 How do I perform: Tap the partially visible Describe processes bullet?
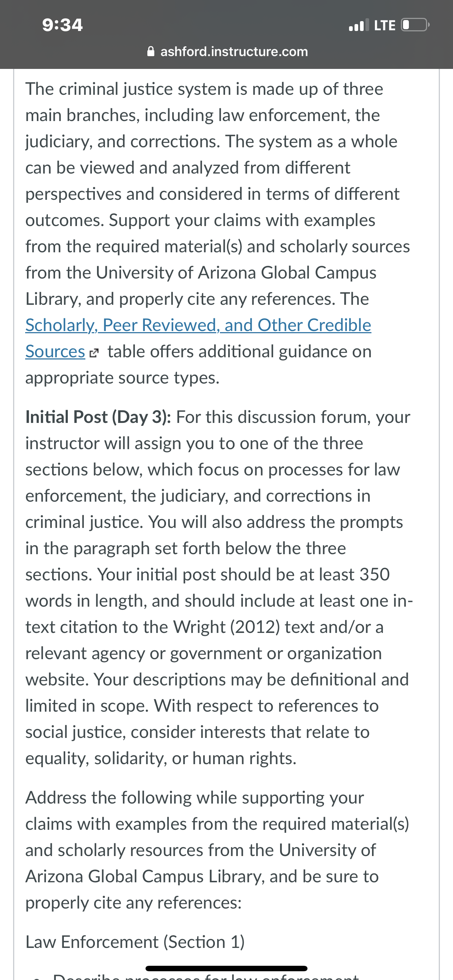[206, 976]
